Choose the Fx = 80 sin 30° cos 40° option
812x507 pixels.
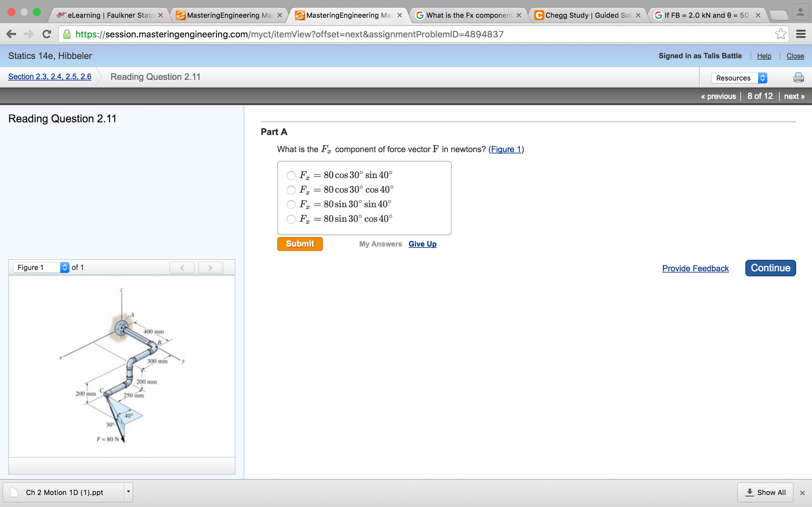[291, 219]
